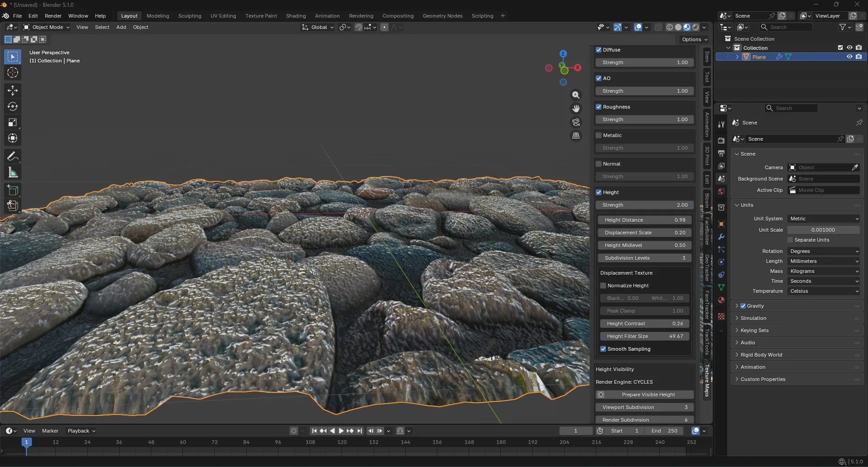Open the Render properties tab icon
This screenshot has width=868, height=467.
pyautogui.click(x=721, y=141)
